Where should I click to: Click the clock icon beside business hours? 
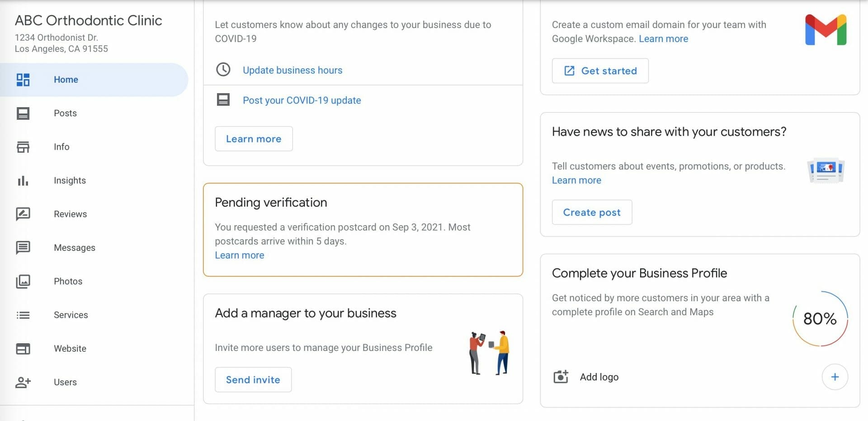(223, 70)
